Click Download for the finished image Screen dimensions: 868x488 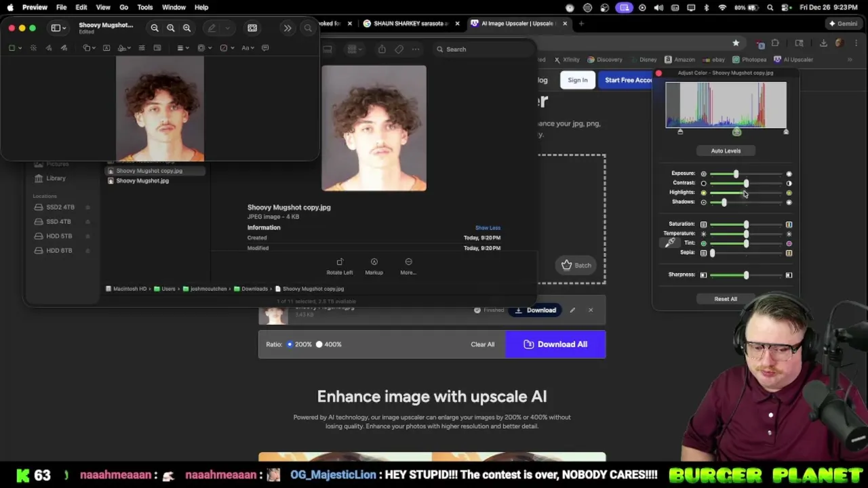(x=535, y=310)
